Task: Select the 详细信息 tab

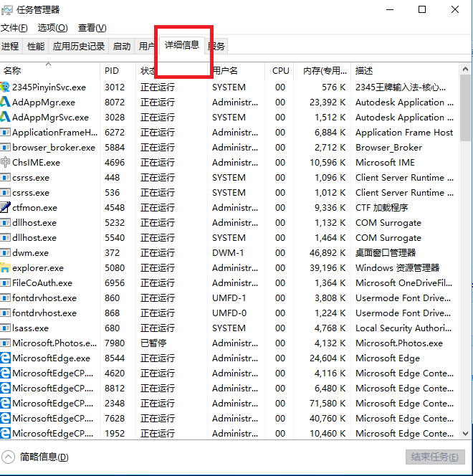Action: [x=182, y=45]
